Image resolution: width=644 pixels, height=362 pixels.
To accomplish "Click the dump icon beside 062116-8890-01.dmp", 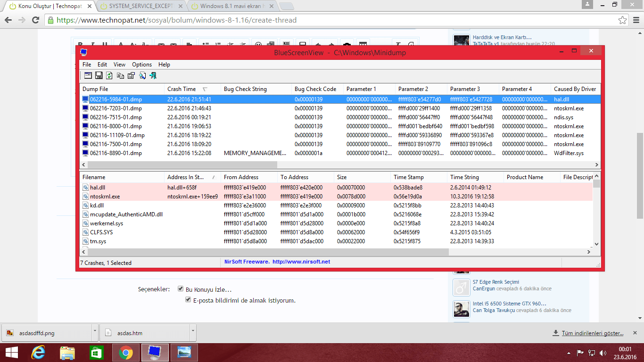I will [85, 153].
